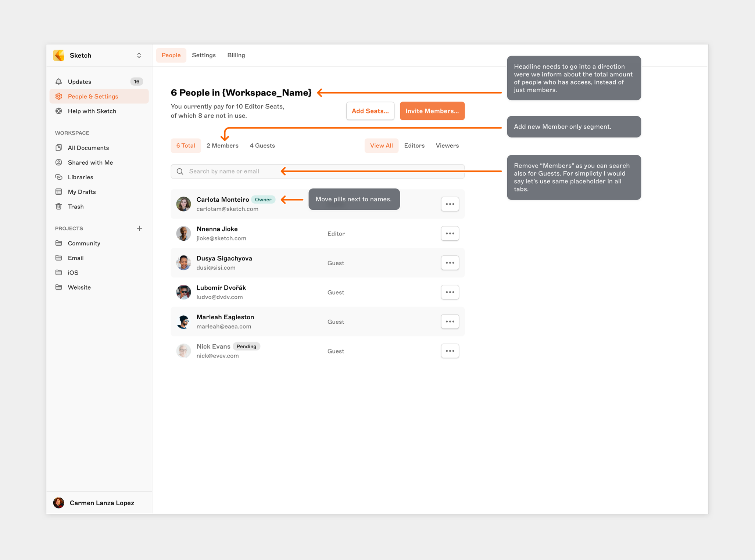
Task: Click the Sketch workspace logo
Action: coord(59,55)
